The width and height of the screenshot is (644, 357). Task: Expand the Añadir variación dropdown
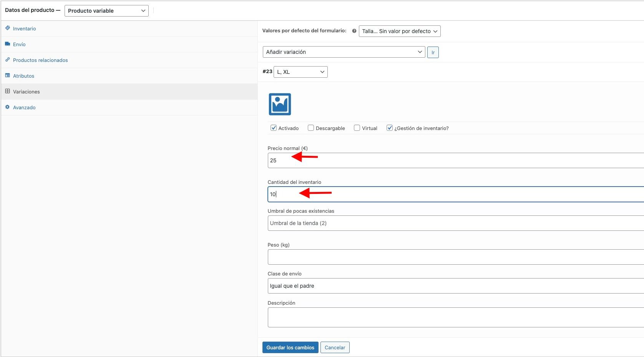344,52
